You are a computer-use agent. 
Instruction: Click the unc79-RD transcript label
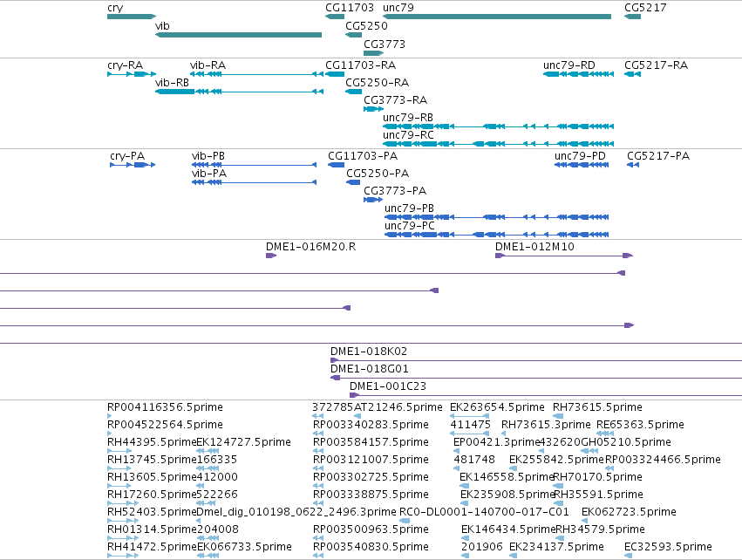pos(568,65)
